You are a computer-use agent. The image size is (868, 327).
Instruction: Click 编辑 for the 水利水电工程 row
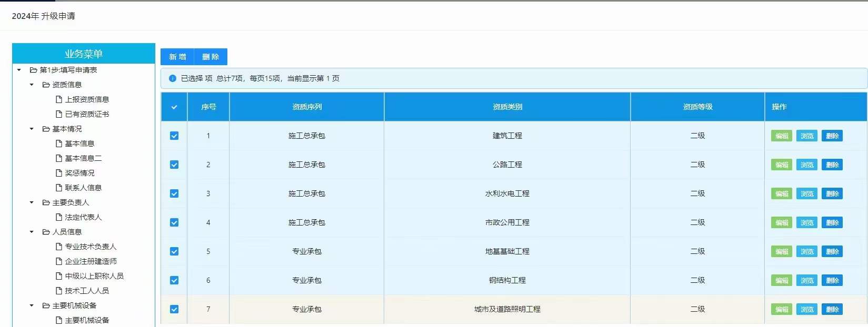[782, 193]
